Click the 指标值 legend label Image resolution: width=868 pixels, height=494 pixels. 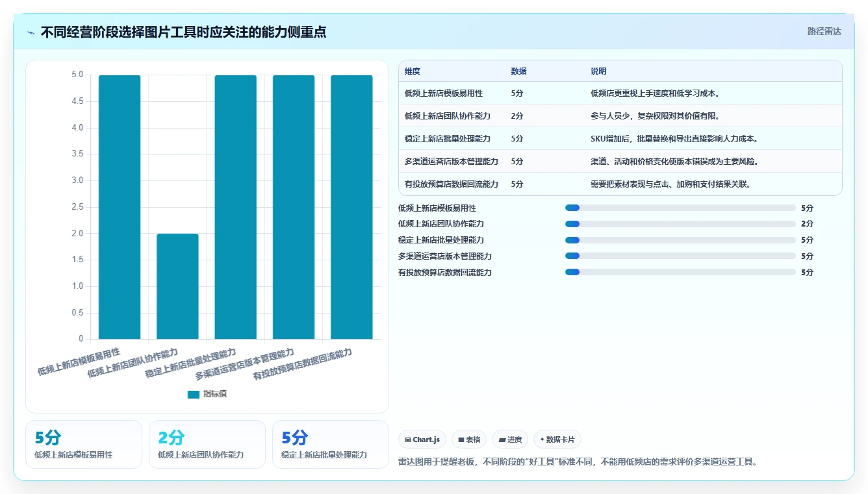[x=215, y=394]
